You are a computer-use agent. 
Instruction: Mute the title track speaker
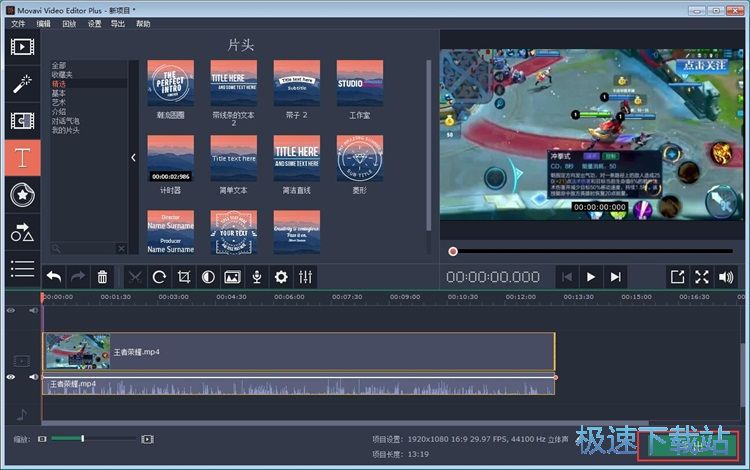[33, 310]
